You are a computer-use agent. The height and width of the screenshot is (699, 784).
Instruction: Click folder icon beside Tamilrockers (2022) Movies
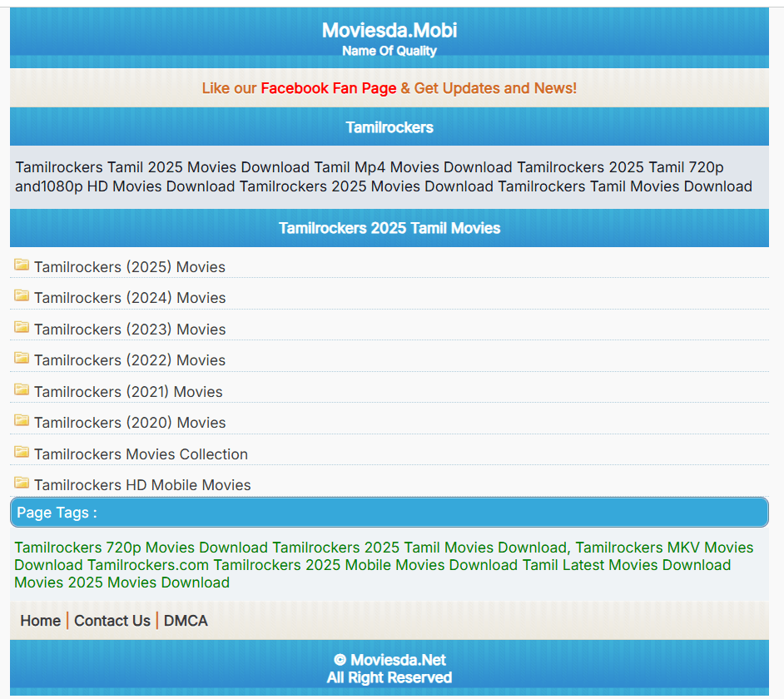coord(22,358)
